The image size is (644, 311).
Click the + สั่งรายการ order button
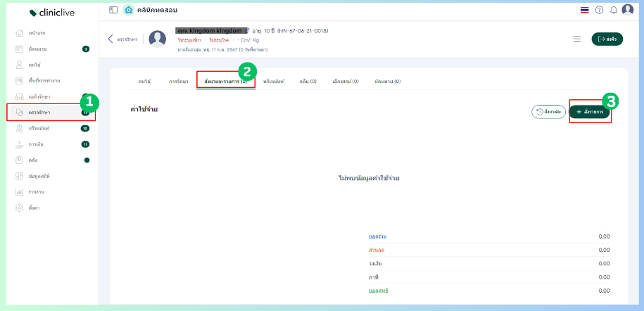[589, 112]
